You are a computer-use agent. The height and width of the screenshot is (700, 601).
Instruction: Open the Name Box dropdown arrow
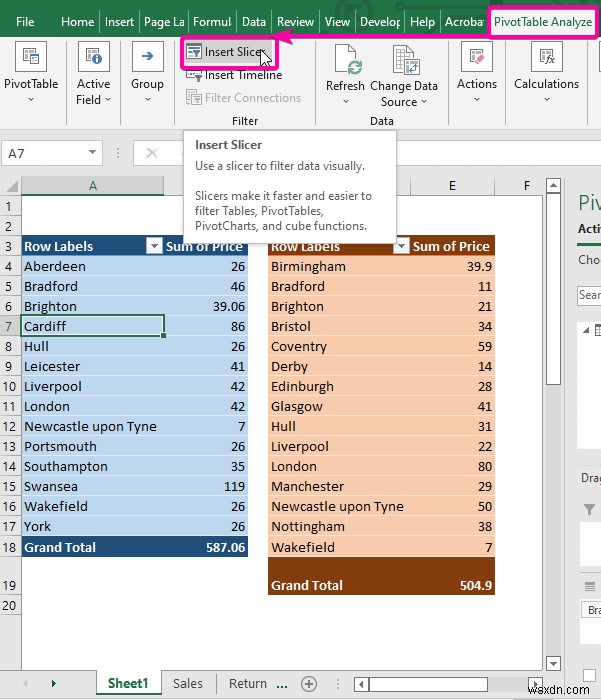click(x=92, y=153)
